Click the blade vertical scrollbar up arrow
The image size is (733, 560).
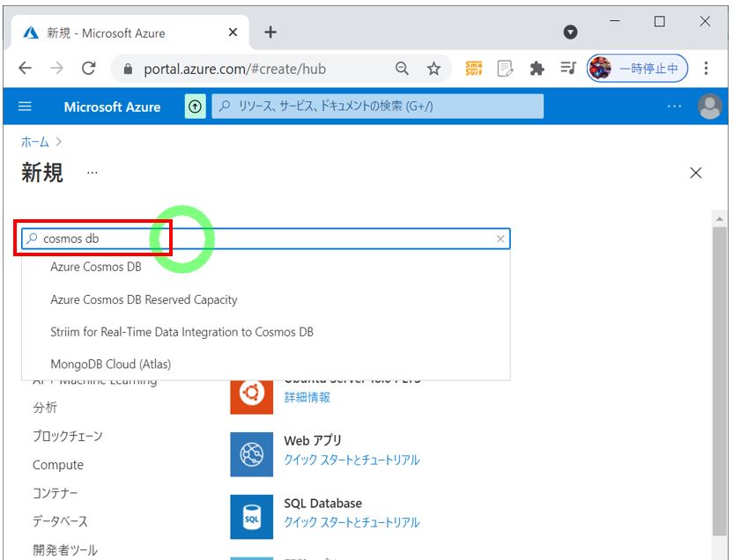pyautogui.click(x=719, y=218)
